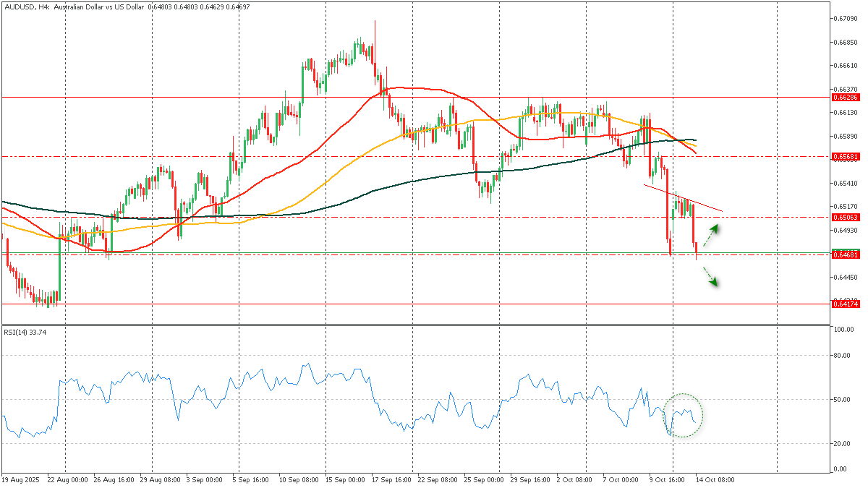The width and height of the screenshot is (868, 488).
Task: Click the 0.64450 price axis label
Action: [x=845, y=278]
